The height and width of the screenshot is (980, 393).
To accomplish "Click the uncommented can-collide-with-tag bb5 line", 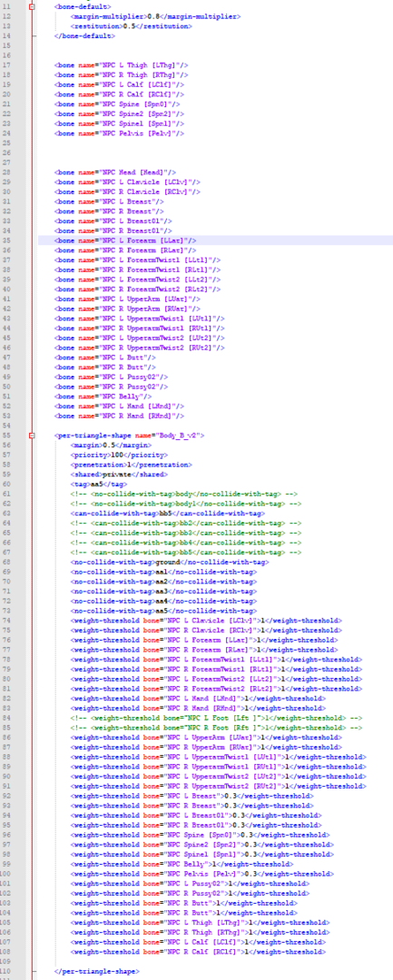I will (x=169, y=513).
